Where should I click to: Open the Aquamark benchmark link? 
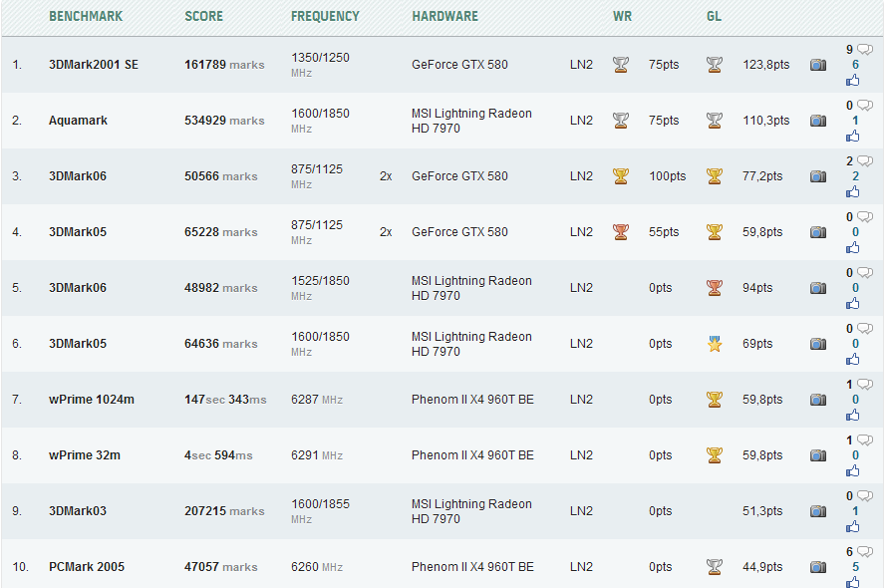pyautogui.click(x=78, y=121)
